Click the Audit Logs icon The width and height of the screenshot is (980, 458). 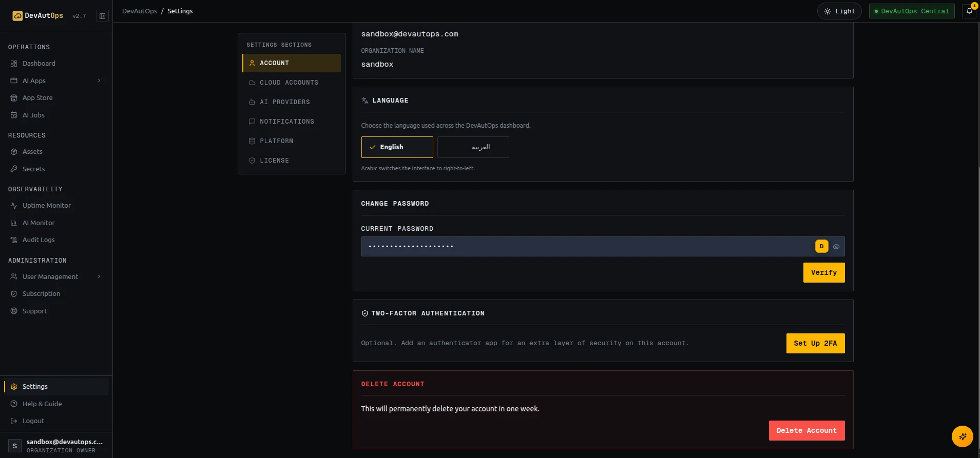click(14, 240)
